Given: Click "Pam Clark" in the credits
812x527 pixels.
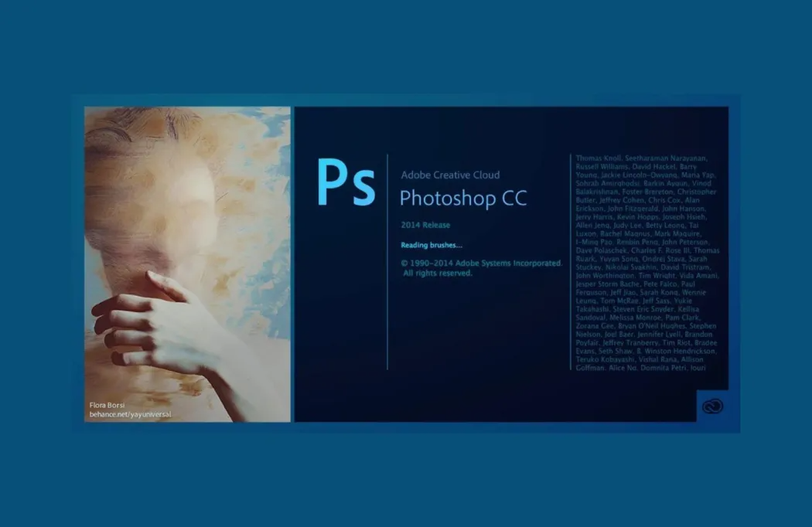Looking at the screenshot, I should [x=683, y=318].
